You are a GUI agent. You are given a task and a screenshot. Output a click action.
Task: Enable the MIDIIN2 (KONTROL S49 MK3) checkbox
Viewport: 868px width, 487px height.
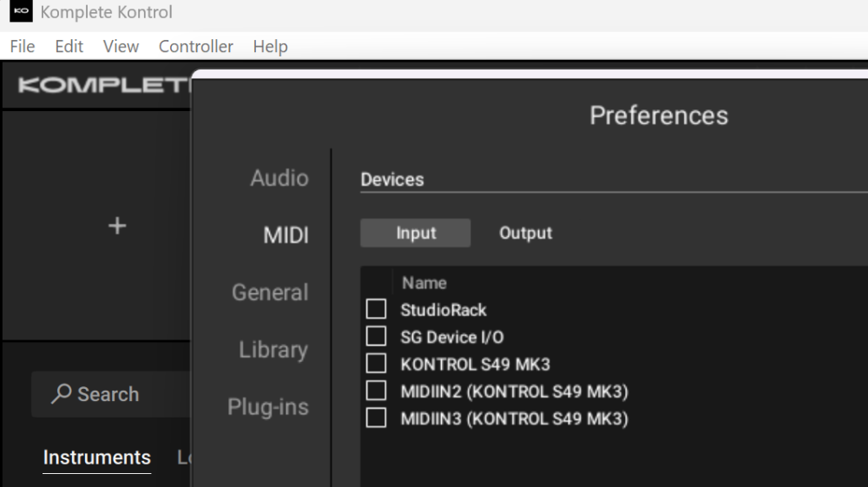(x=377, y=390)
